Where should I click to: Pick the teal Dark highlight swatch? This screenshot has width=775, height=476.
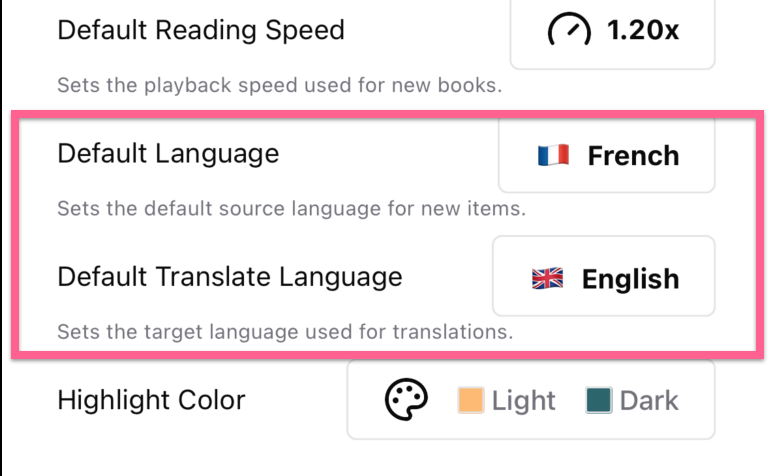coord(599,400)
